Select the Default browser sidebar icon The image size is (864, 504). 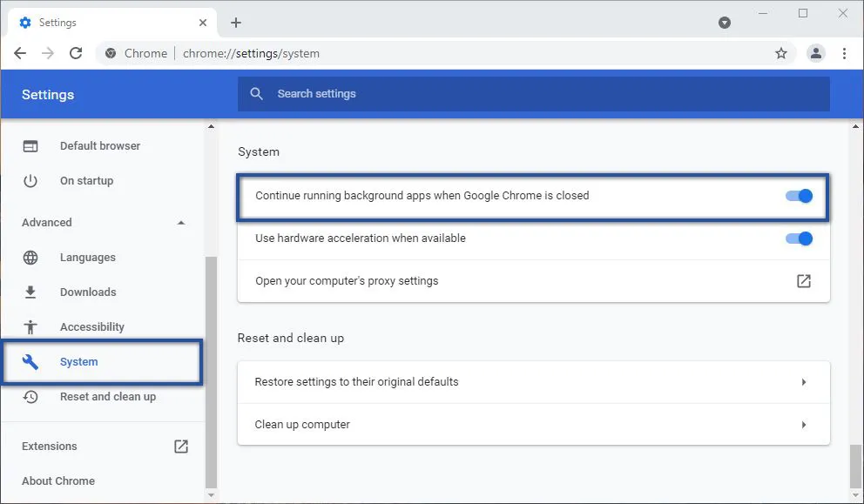point(30,145)
